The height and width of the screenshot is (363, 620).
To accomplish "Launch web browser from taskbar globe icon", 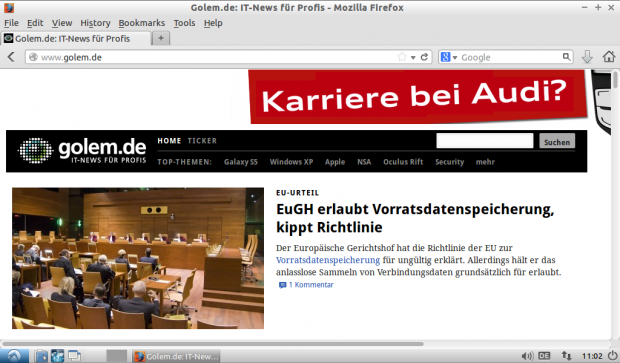I will tap(57, 356).
